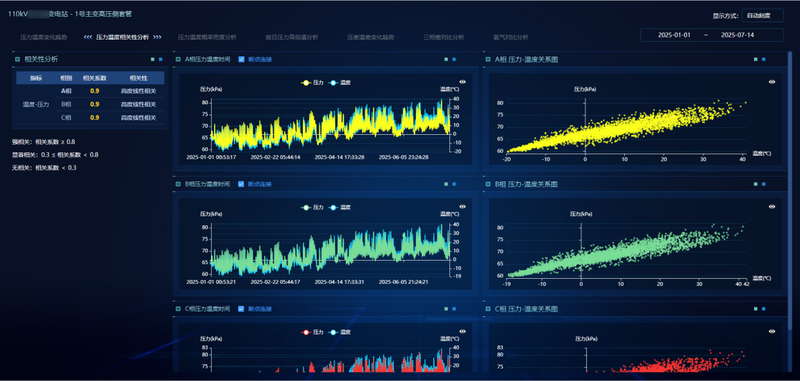800x381 pixels.
Task: Switch to the 压力温度概率密度分析 tab
Action: click(x=207, y=37)
